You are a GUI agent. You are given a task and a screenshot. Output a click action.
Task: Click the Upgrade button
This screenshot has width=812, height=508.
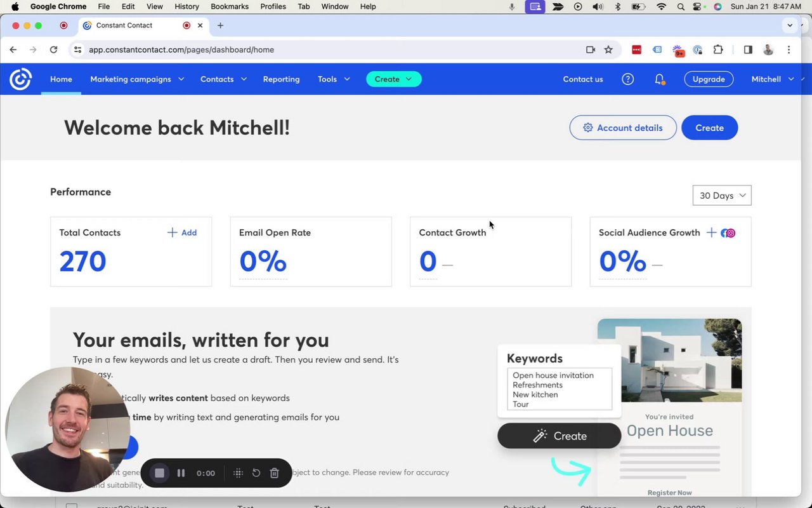coord(709,79)
